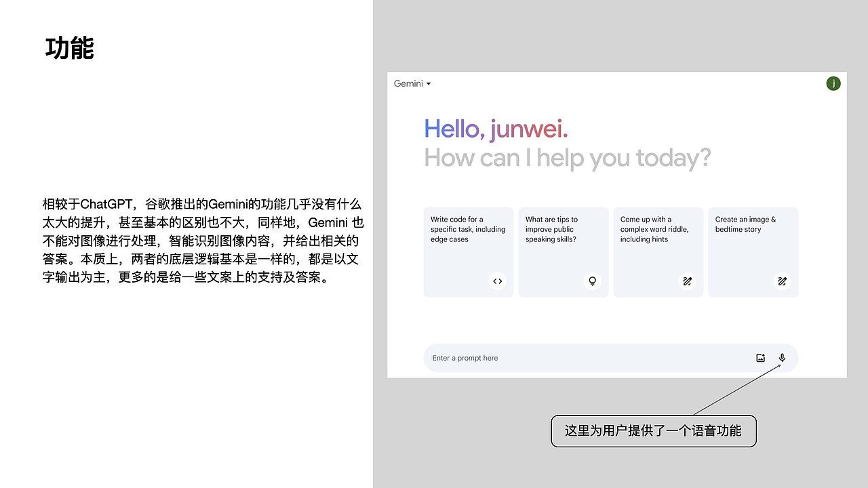Select 'What are tips to improve public speaking' card
The height and width of the screenshot is (488, 868).
[x=564, y=252]
